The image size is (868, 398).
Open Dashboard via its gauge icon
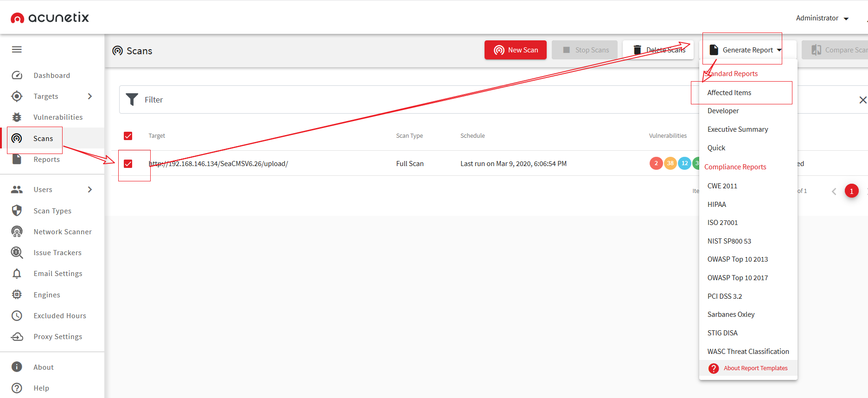click(17, 75)
